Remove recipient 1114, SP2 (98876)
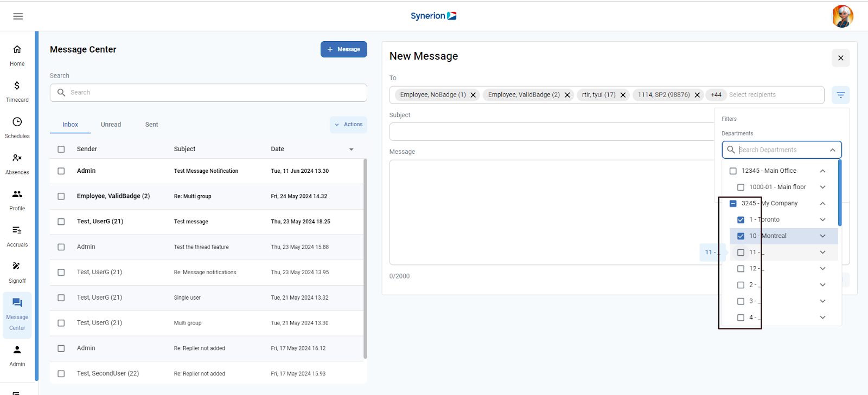 pos(697,95)
